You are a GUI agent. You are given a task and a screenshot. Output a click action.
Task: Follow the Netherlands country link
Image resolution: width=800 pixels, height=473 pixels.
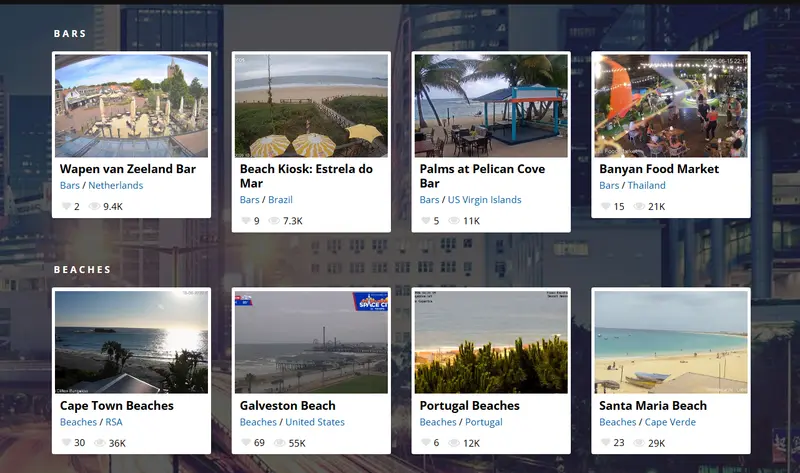(116, 185)
